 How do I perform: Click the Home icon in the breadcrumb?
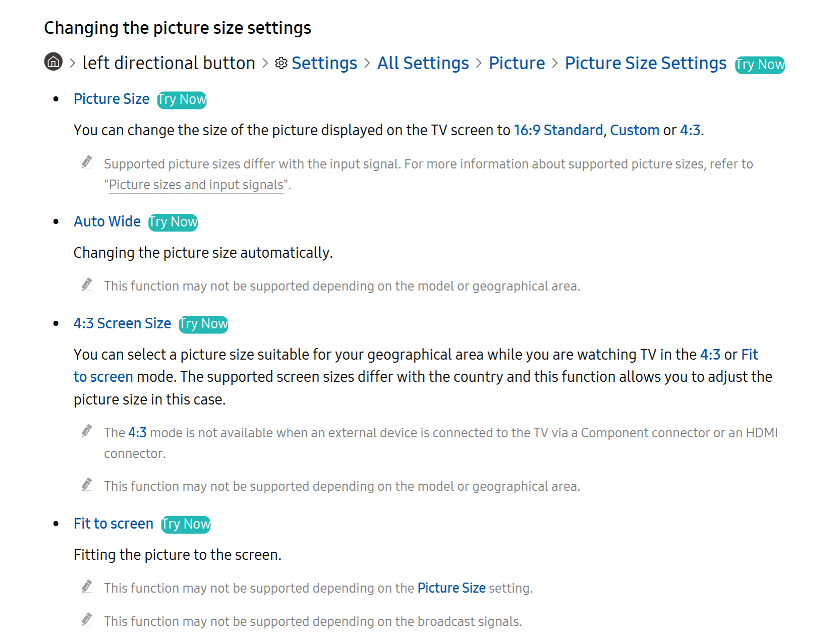(x=53, y=62)
